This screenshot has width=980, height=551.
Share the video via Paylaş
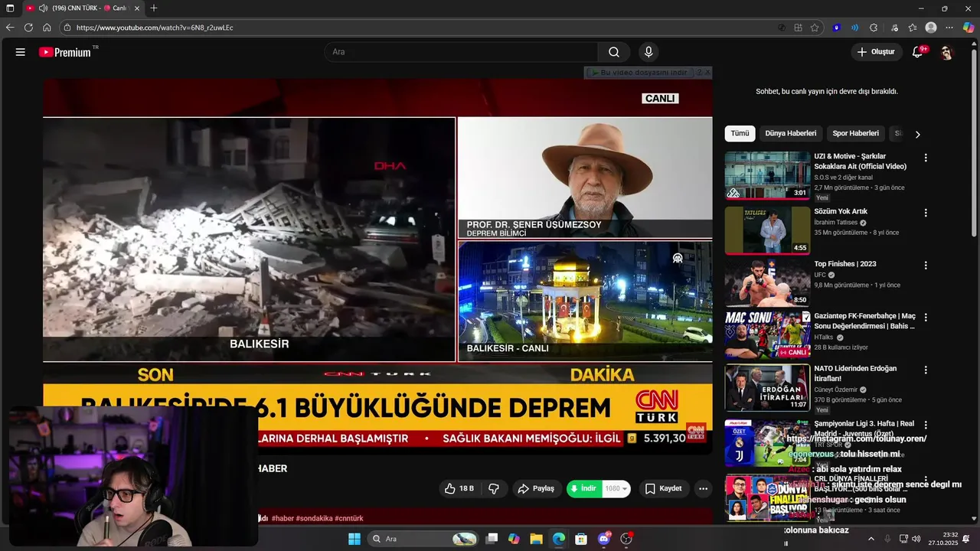tap(537, 488)
